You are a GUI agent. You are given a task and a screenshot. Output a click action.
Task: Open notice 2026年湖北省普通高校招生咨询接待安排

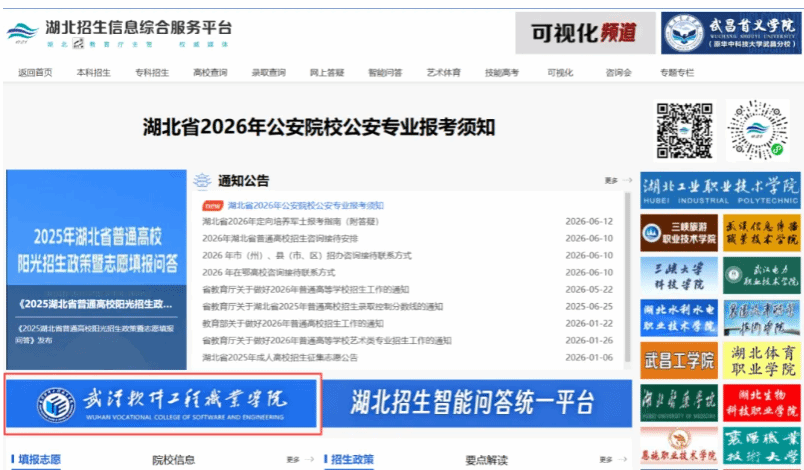click(280, 239)
